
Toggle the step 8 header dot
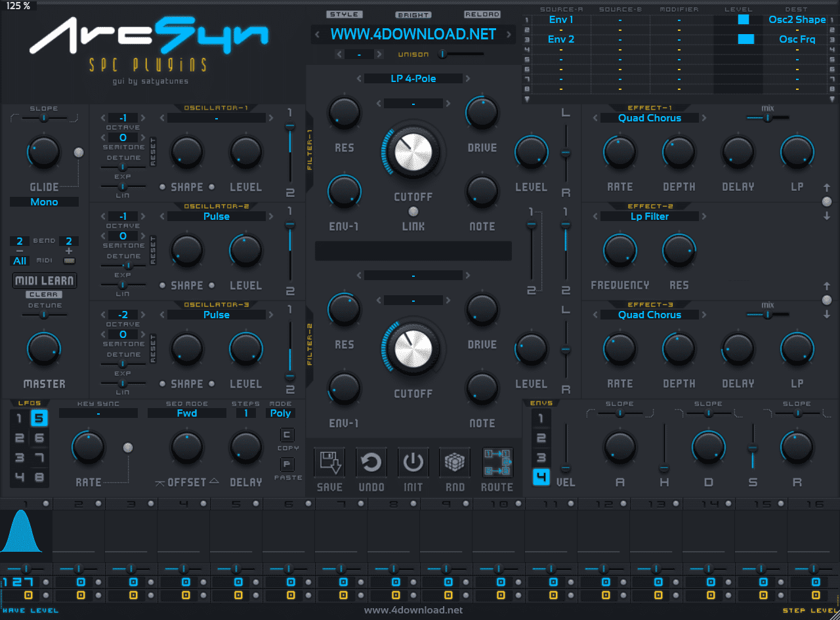click(x=413, y=504)
